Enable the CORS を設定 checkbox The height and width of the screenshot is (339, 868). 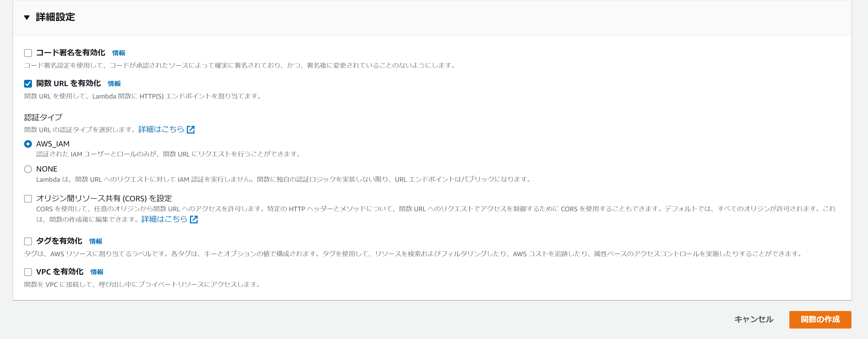(28, 199)
